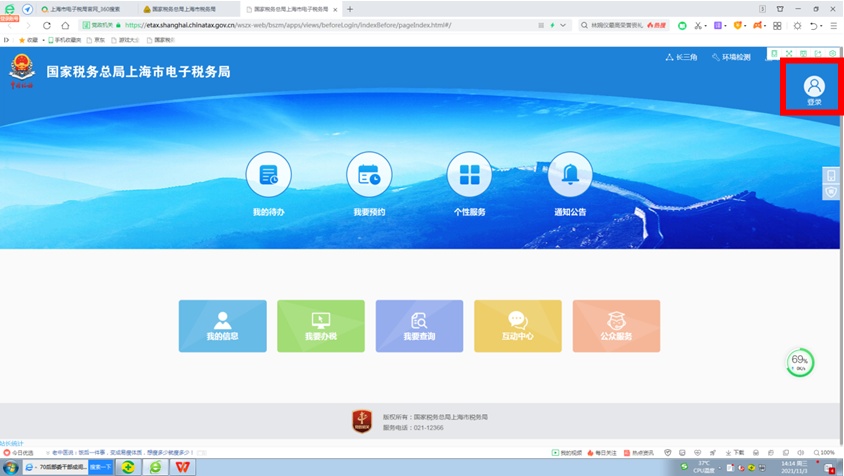This screenshot has height=476, width=844.
Task: Open the 互动中心 tile
Action: click(x=517, y=326)
